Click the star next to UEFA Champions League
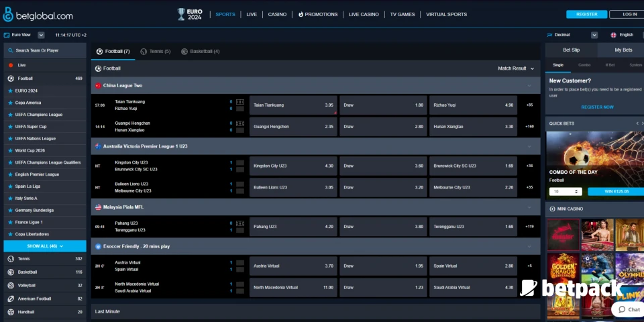The height and width of the screenshot is (322, 644). (10, 115)
